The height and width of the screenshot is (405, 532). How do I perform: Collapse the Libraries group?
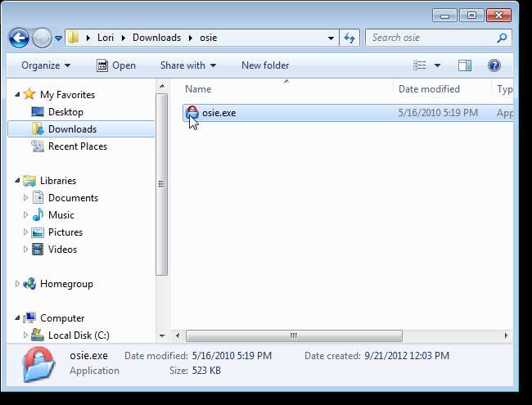click(x=17, y=181)
